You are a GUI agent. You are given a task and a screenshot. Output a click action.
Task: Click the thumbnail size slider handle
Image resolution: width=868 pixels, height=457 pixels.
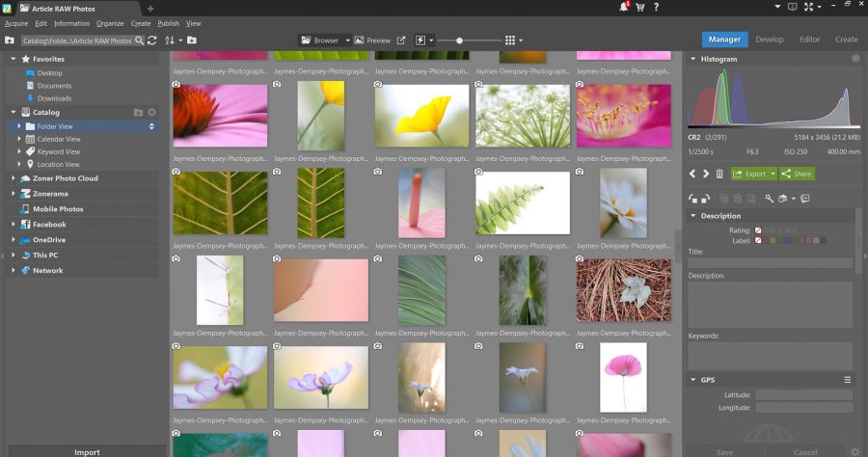point(459,40)
